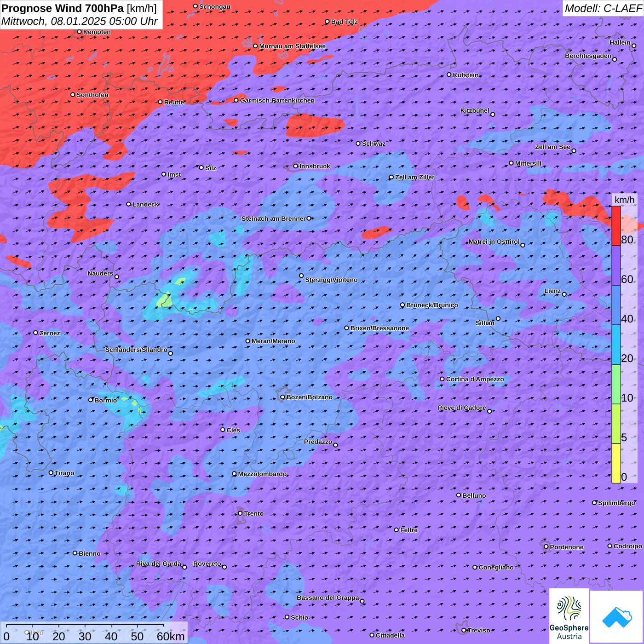This screenshot has width=644, height=644.
Task: Click the Kempten city marker
Action: click(x=80, y=32)
